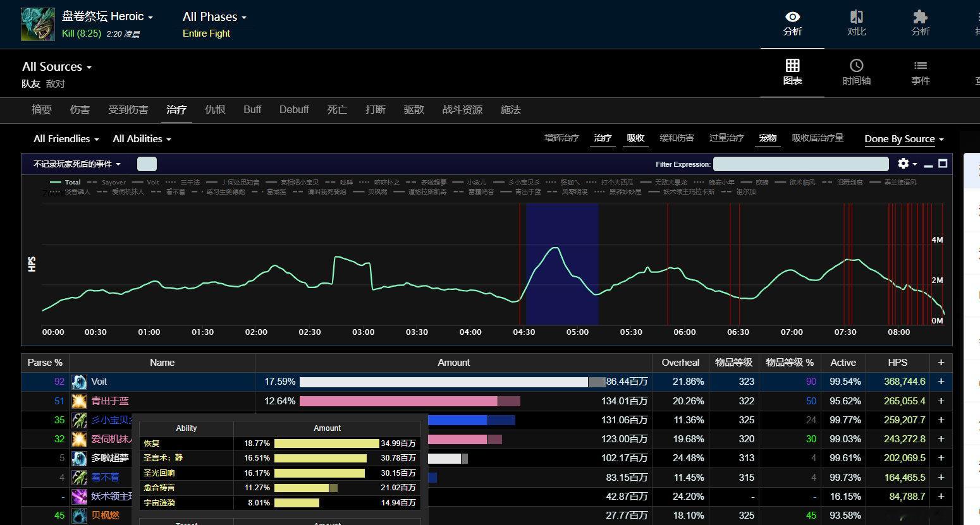Click the class icon in the parse 32 row
980x525 pixels.
tap(79, 439)
